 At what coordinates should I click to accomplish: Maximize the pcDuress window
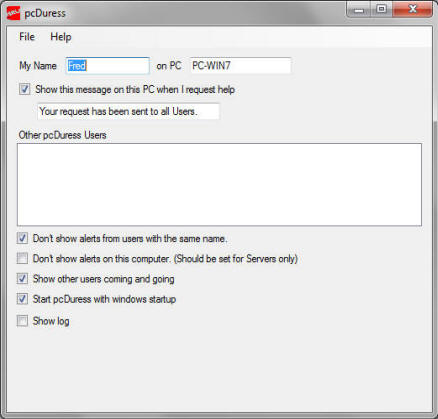382,9
